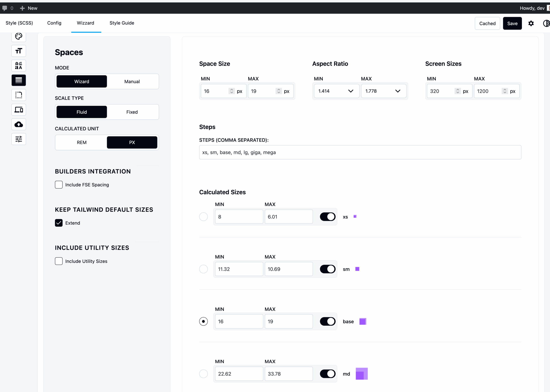Select the spacing panel icon
The image size is (550, 392).
click(19, 80)
